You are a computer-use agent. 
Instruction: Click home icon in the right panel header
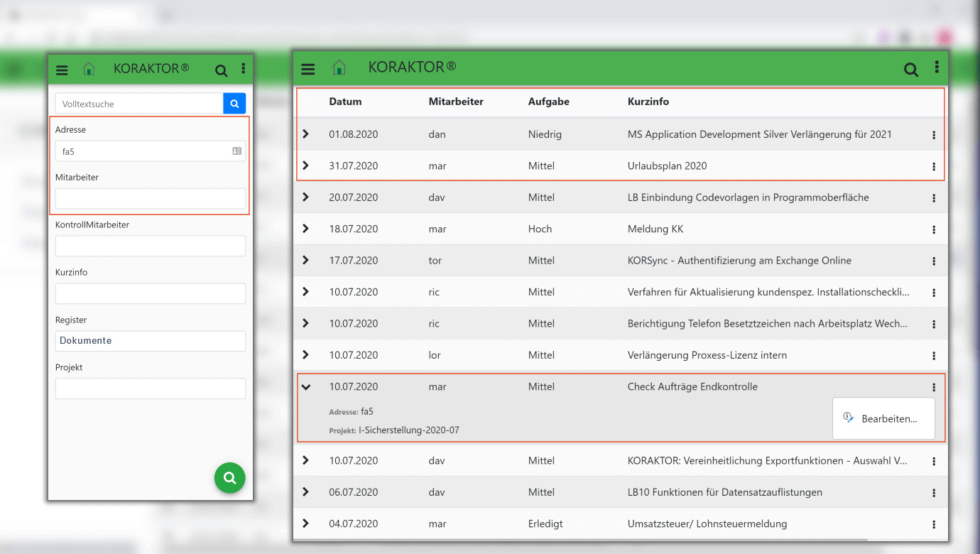[x=339, y=68]
